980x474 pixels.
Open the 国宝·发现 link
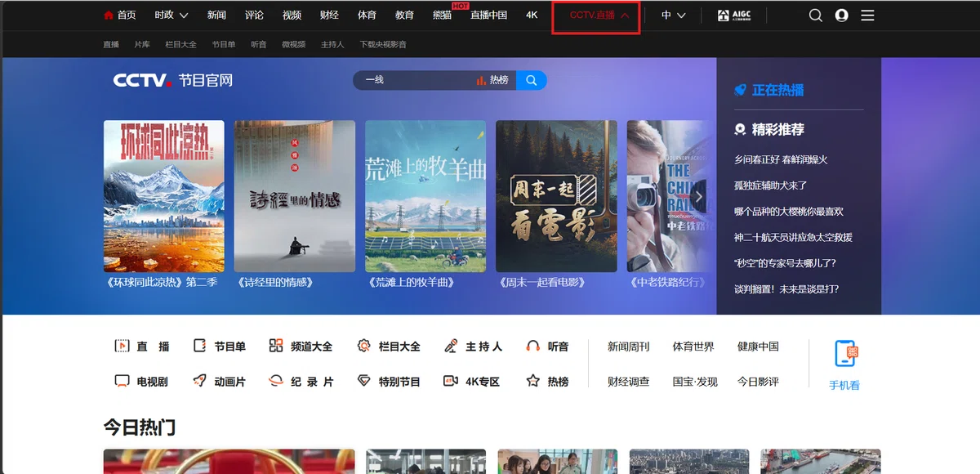pyautogui.click(x=695, y=381)
